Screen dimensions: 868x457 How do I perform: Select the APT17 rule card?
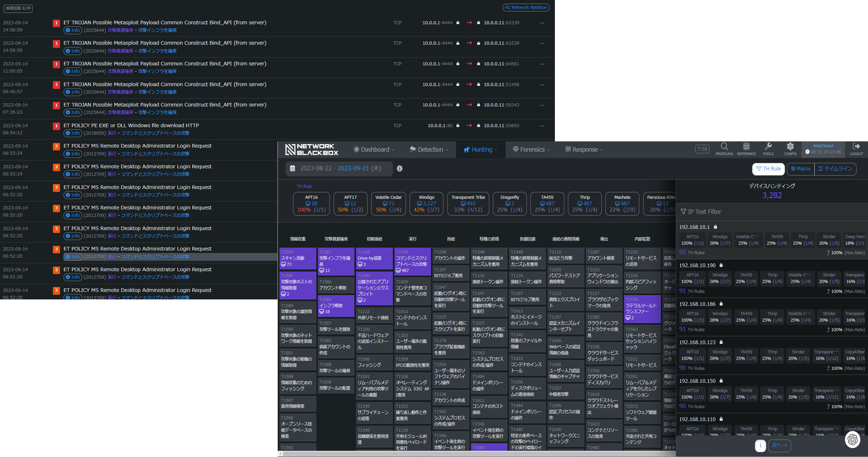coord(350,203)
